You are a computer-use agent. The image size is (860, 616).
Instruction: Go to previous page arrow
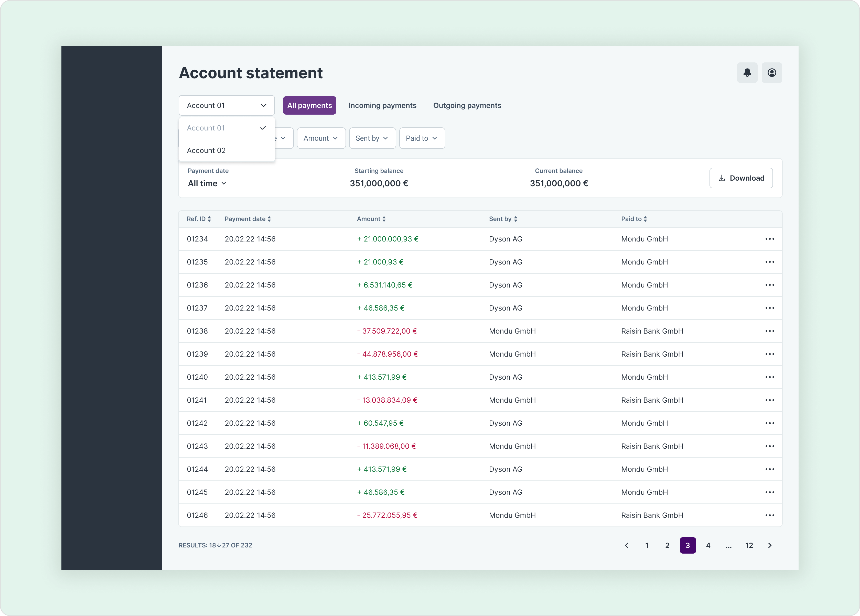coord(626,545)
